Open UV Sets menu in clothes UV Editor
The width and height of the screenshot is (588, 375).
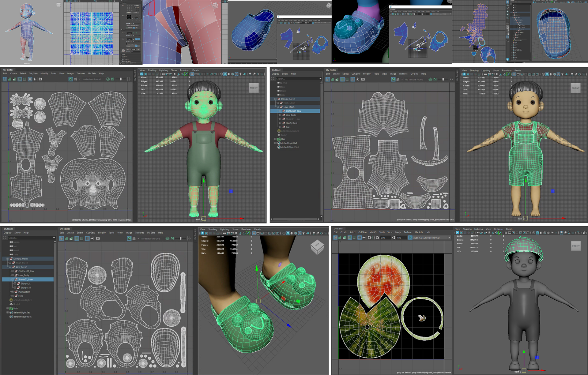[x=414, y=74]
